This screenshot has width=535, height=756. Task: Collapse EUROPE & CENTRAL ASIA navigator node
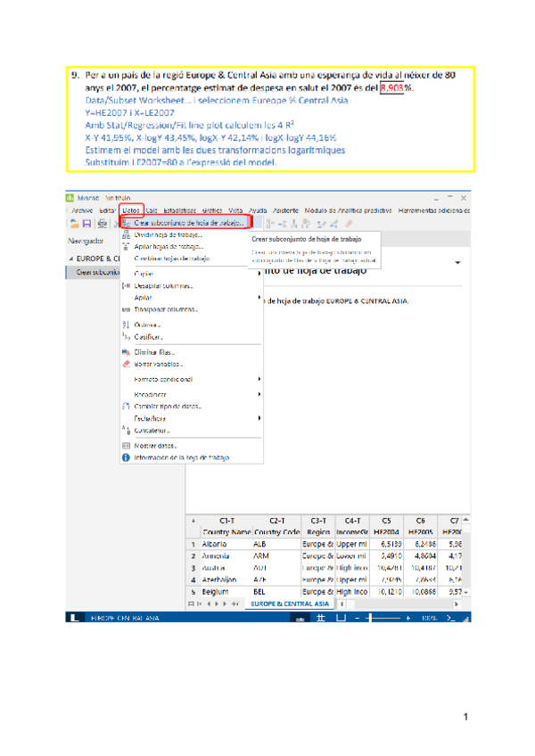coord(71,259)
